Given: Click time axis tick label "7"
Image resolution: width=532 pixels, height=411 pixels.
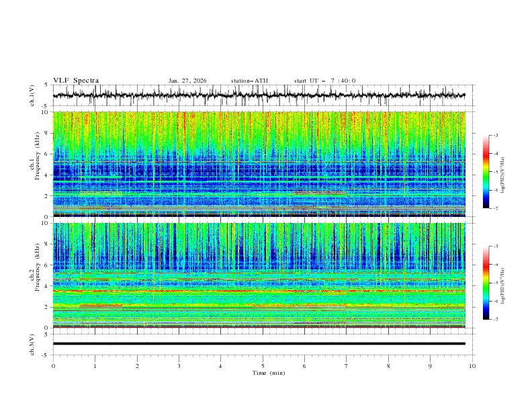Looking at the screenshot, I should pos(347,366).
